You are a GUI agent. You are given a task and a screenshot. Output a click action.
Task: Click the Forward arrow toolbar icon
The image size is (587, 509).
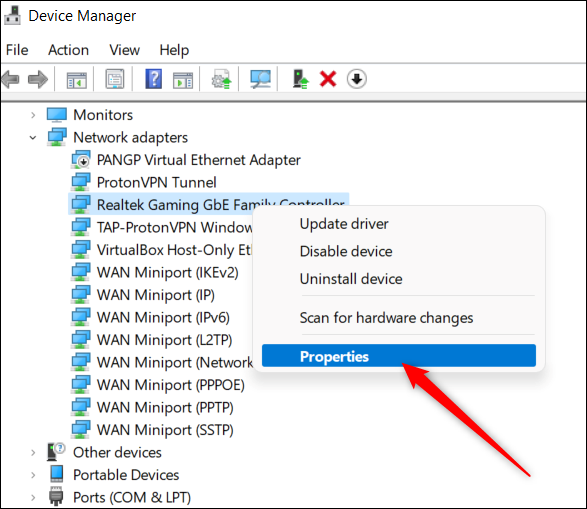tap(38, 79)
